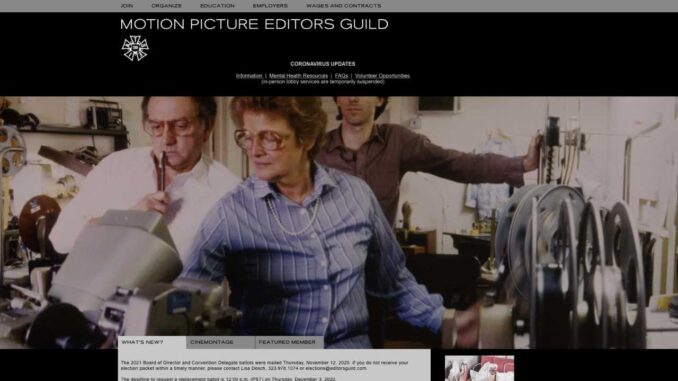Follow the Mental Health Resources link
The image size is (678, 381).
pyautogui.click(x=298, y=76)
